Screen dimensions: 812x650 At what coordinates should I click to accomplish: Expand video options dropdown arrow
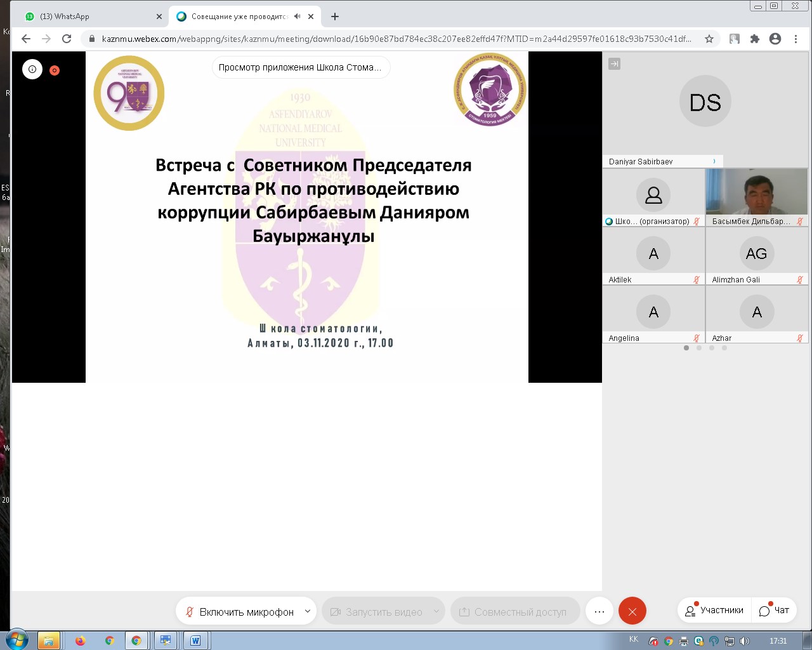tap(436, 611)
